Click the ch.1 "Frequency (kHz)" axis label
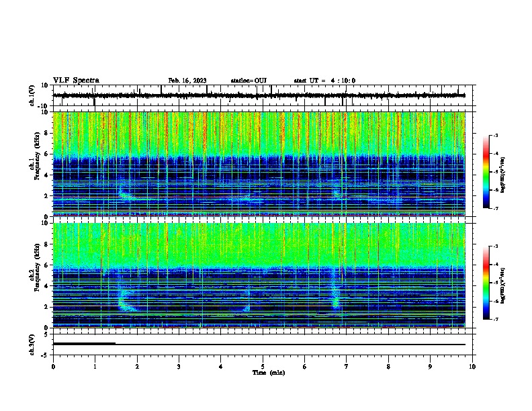The width and height of the screenshot is (532, 411). click(x=37, y=156)
